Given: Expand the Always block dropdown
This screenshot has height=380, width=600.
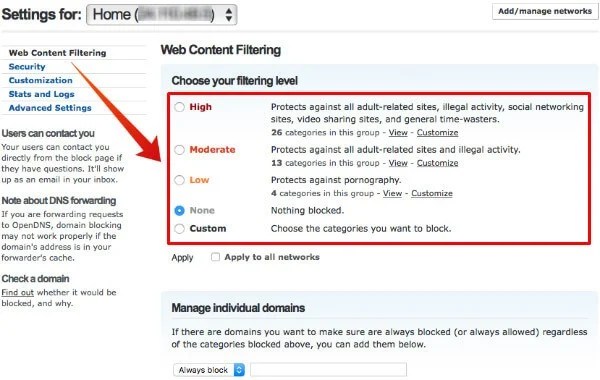Looking at the screenshot, I should [209, 370].
